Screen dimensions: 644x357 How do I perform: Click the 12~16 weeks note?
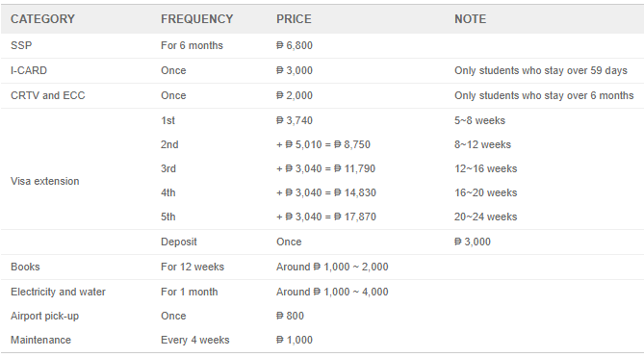(x=485, y=168)
